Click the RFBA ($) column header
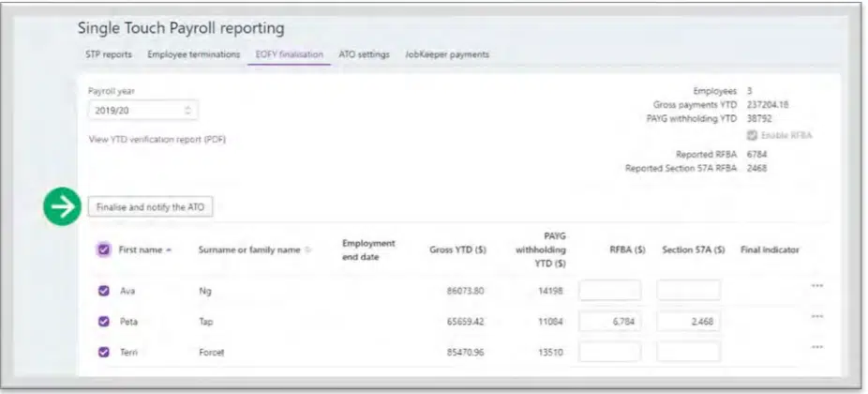Viewport: 868px width, 394px height. tap(627, 250)
